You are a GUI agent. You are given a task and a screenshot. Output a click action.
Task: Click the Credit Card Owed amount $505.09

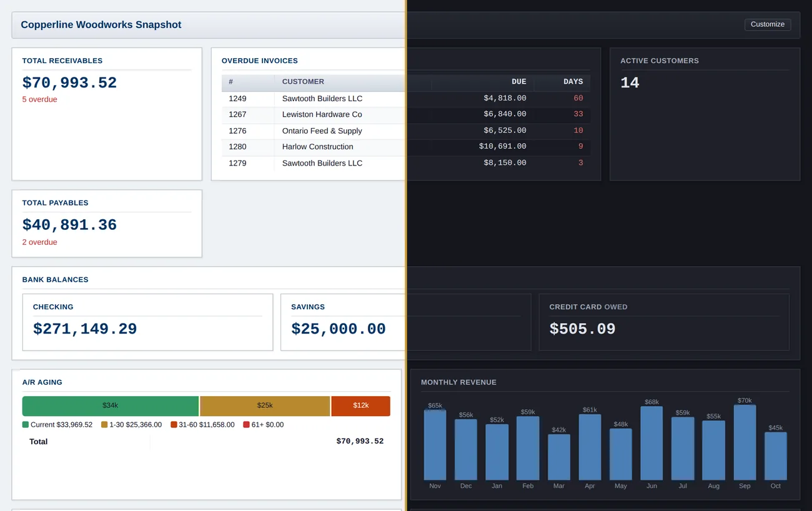[582, 329]
